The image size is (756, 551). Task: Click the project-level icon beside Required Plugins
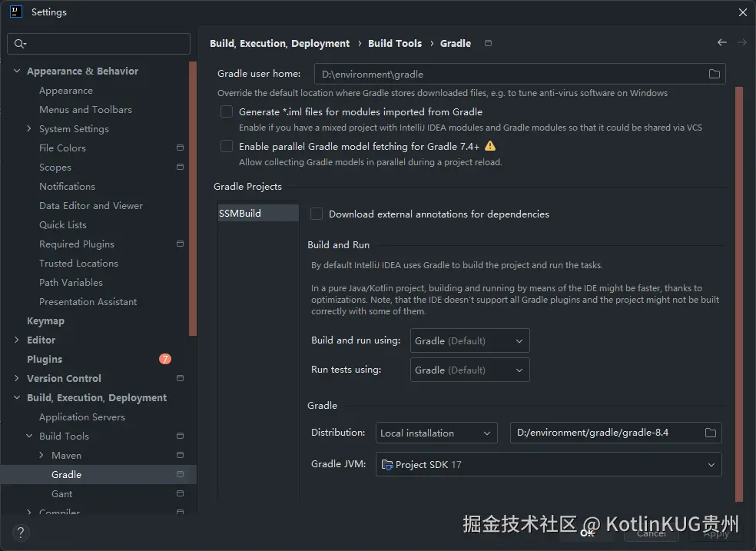pyautogui.click(x=181, y=244)
